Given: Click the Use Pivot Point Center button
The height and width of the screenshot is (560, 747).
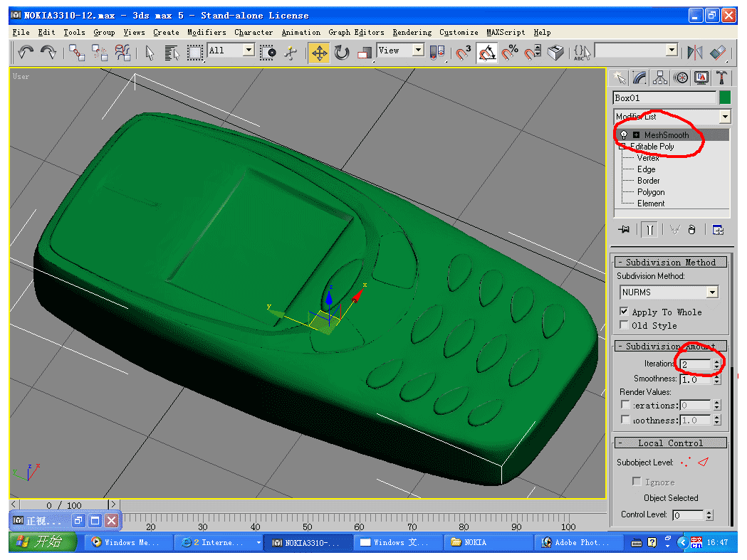Looking at the screenshot, I should [x=437, y=53].
